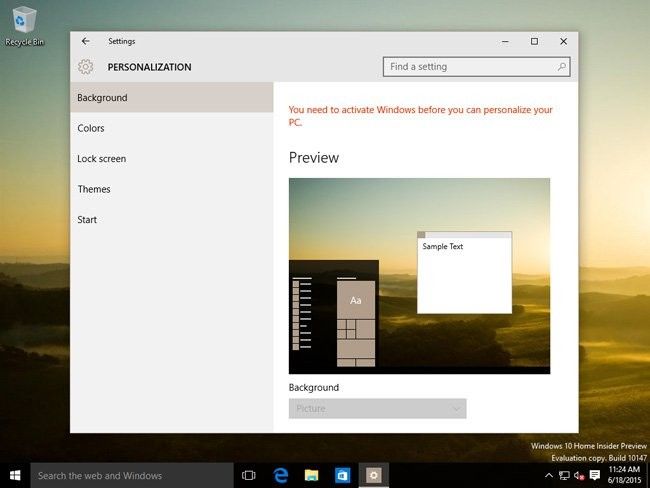Click the Personalization gear icon

(x=86, y=67)
